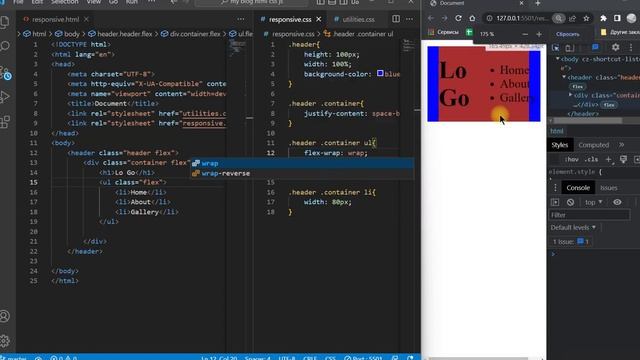Click the console Filter input field
Image resolution: width=640 pixels, height=360 pixels.
click(x=589, y=215)
